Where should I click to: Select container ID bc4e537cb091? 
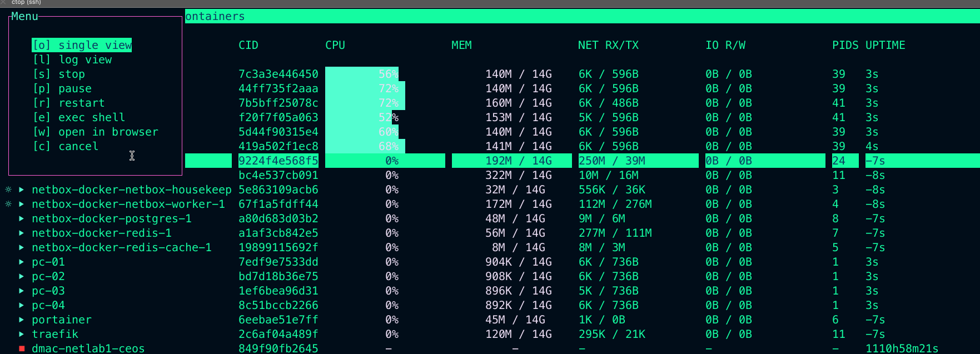(x=278, y=175)
